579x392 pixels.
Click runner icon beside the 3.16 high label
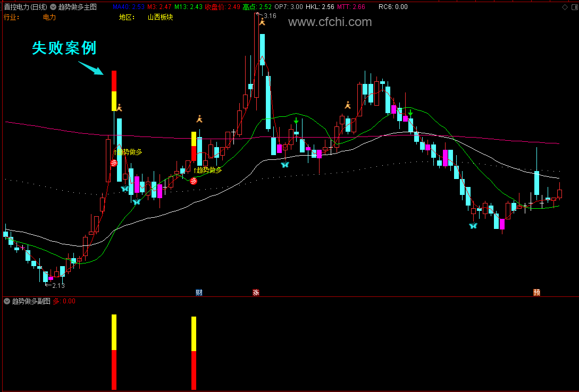pos(262,22)
